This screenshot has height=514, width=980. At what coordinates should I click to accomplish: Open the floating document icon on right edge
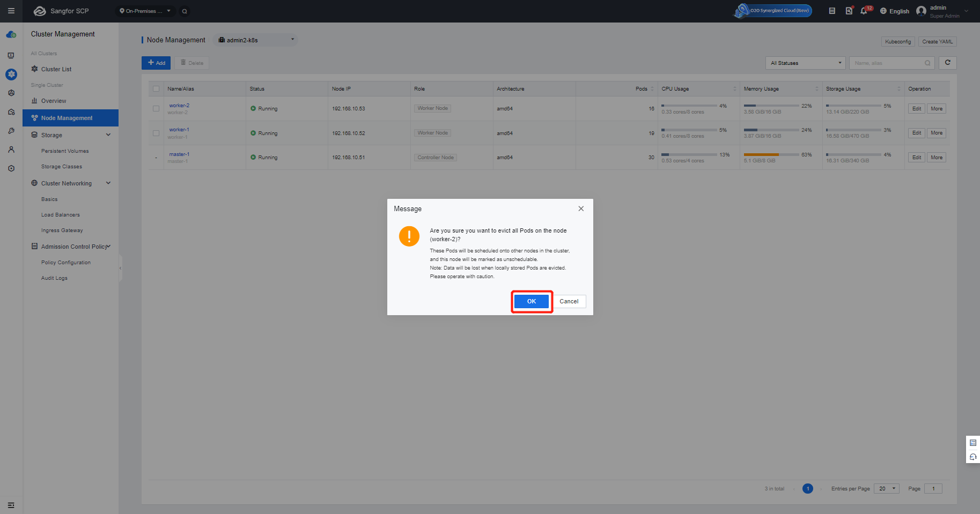point(973,443)
